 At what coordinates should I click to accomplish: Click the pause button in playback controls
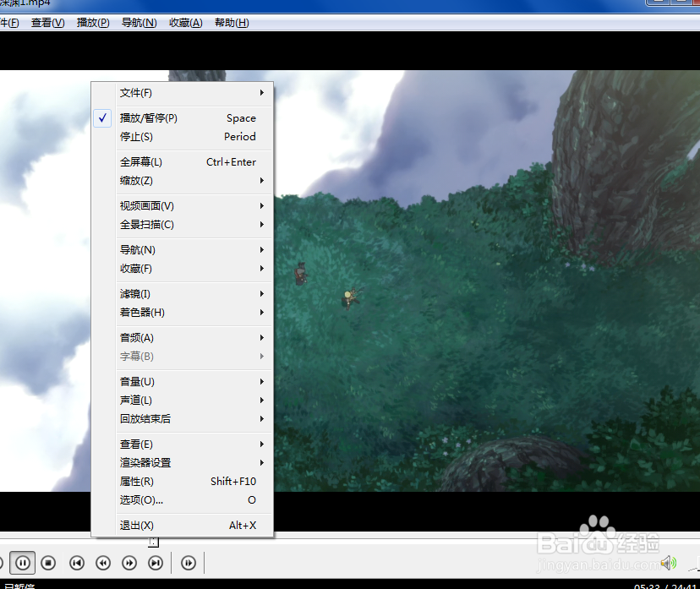(22, 563)
